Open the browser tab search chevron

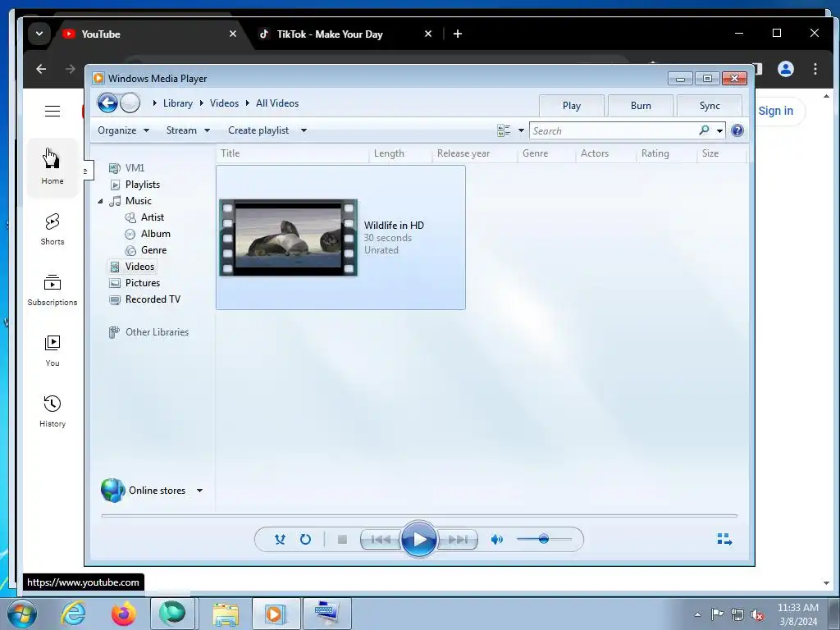(x=39, y=34)
